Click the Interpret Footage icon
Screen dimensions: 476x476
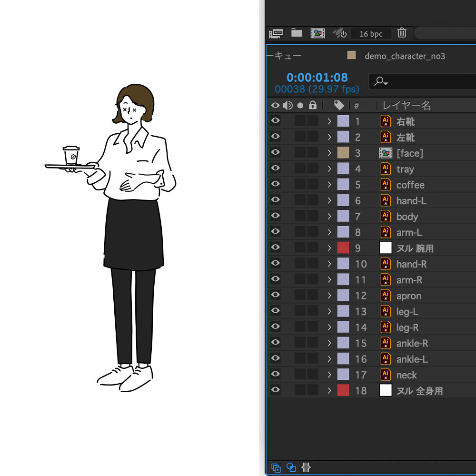[277, 33]
